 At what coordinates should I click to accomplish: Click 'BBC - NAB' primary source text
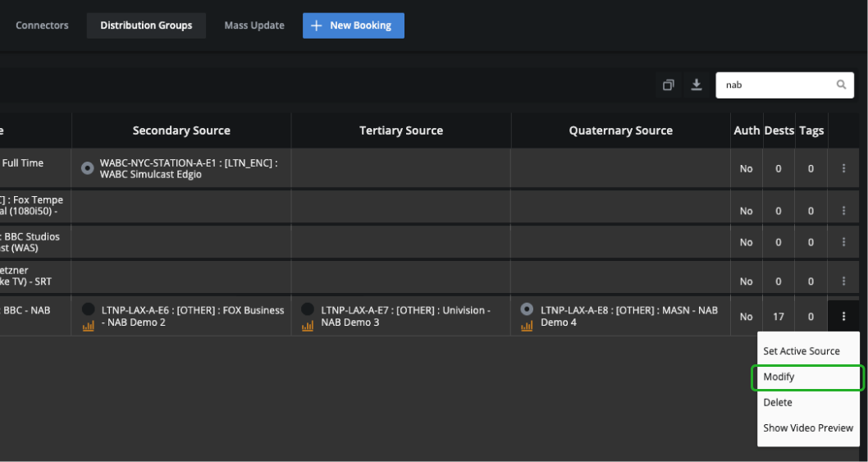tap(26, 310)
